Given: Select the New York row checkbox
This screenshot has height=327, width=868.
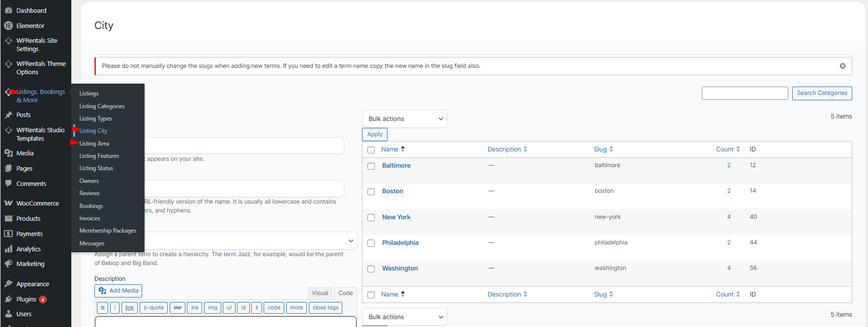Looking at the screenshot, I should 371,217.
